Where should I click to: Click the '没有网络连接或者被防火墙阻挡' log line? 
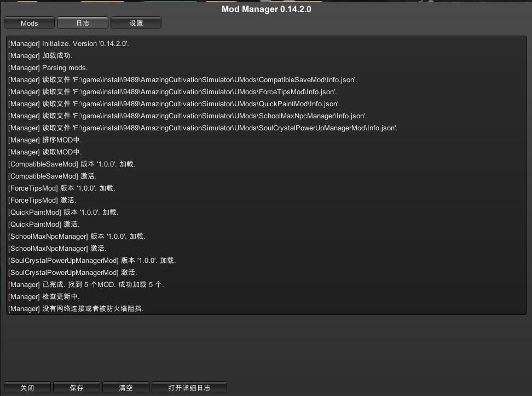(x=76, y=308)
